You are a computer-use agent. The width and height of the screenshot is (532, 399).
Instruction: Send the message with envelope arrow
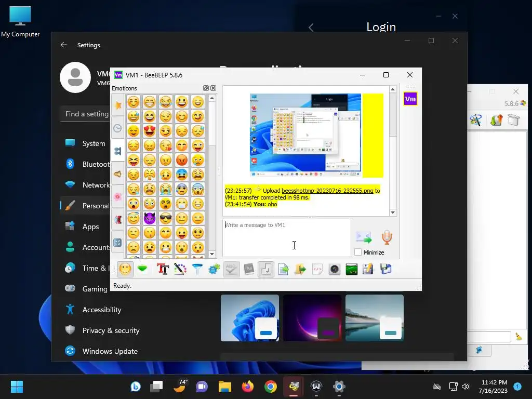(364, 237)
